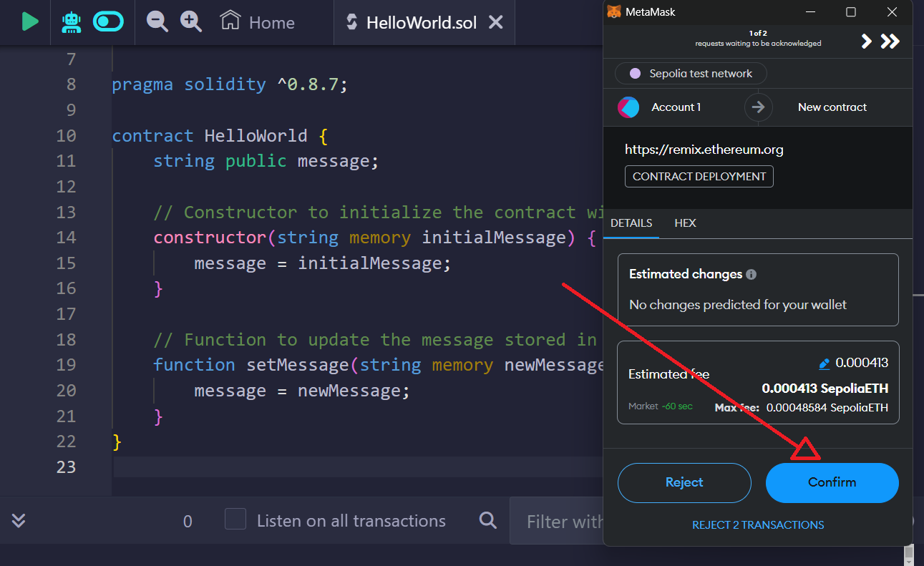
Task: Open the Home tab
Action: [x=258, y=22]
